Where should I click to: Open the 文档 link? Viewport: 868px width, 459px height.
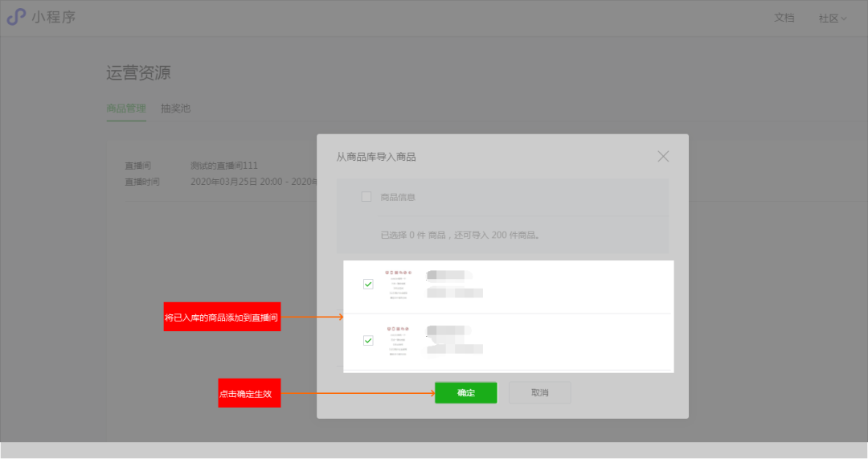pos(784,18)
